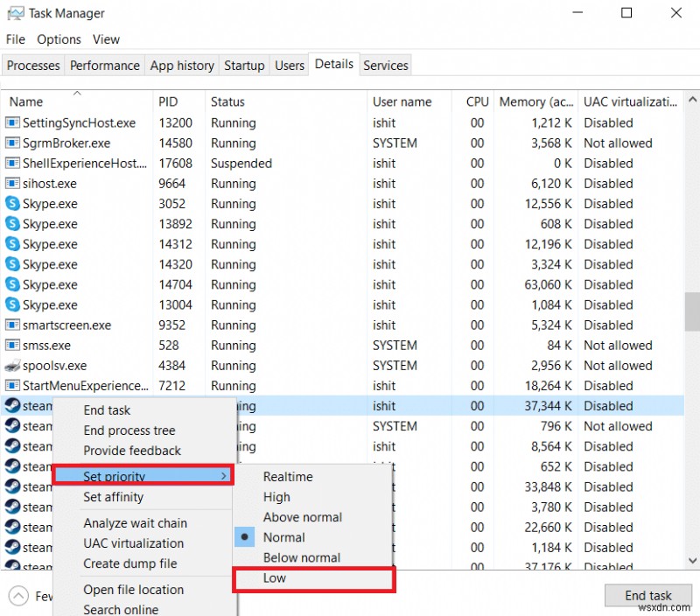Click the StartMenuExperience process icon
This screenshot has width=700, height=616.
point(10,386)
